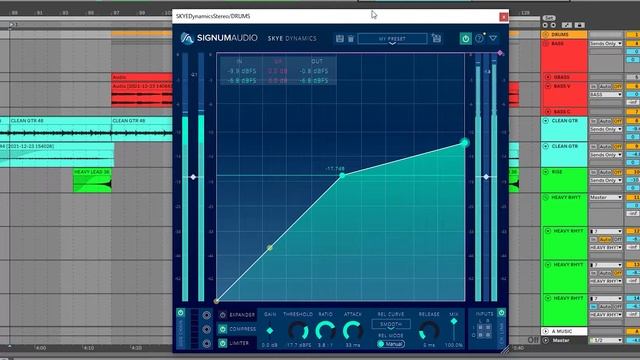Open the preset store cart icon
640x360 pixels.
[x=436, y=38]
